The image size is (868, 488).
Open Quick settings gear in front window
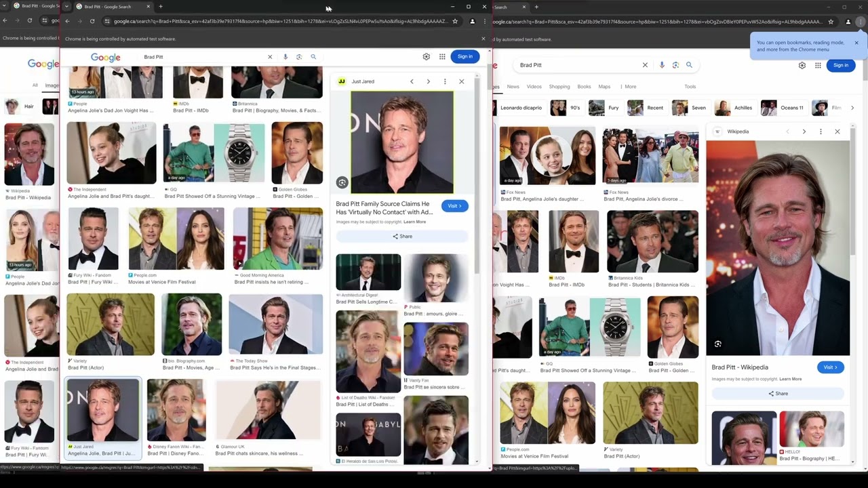427,57
